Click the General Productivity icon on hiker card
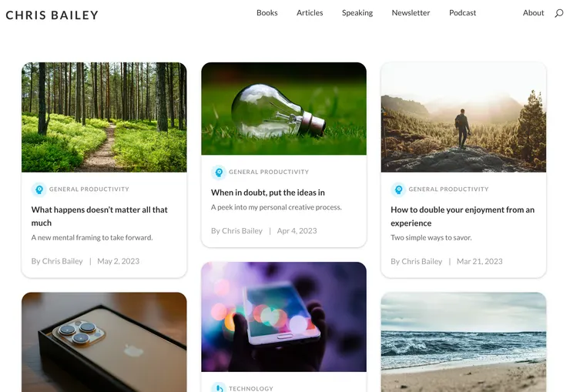Viewport: 570px width, 392px height. coord(398,189)
